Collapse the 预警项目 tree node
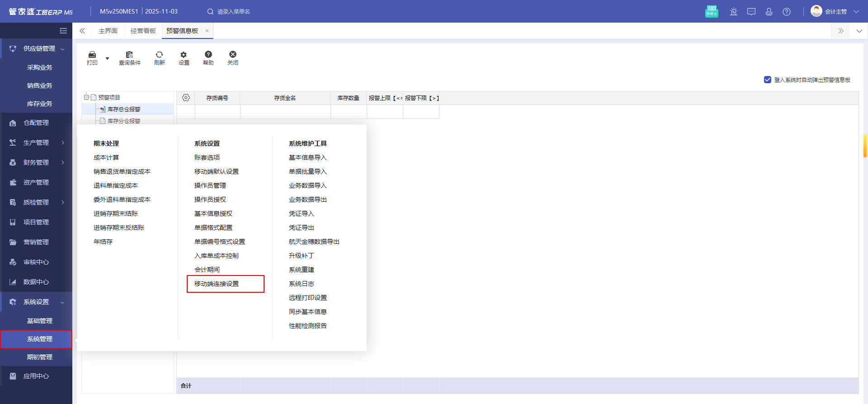Screen dimensions: 868x404 click(86, 97)
